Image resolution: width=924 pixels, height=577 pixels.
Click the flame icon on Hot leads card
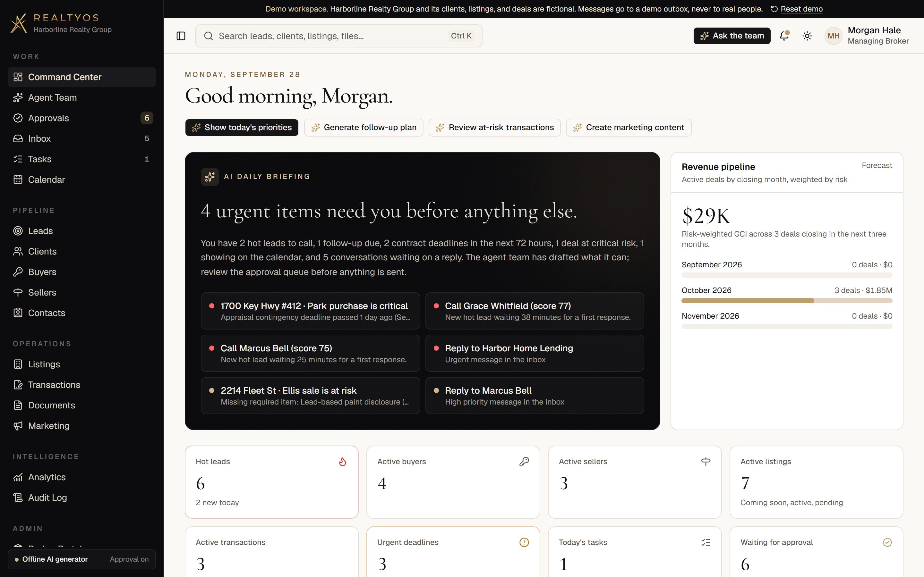point(343,462)
